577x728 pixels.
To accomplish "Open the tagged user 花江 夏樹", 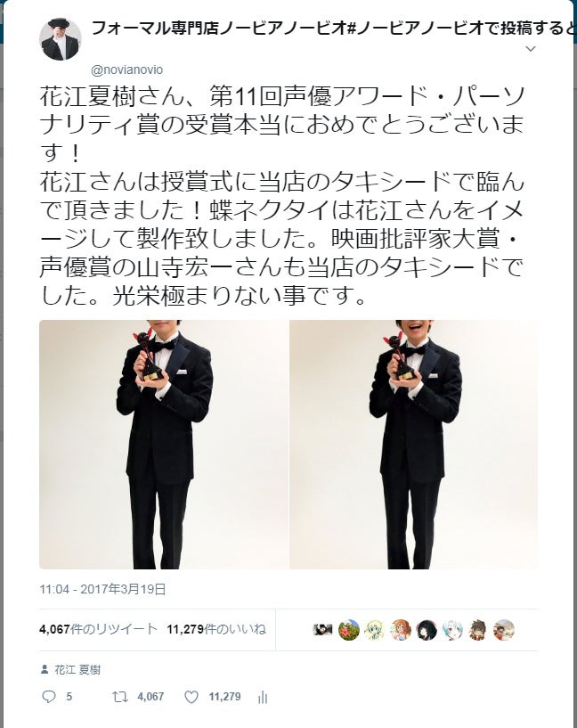I will (77, 669).
